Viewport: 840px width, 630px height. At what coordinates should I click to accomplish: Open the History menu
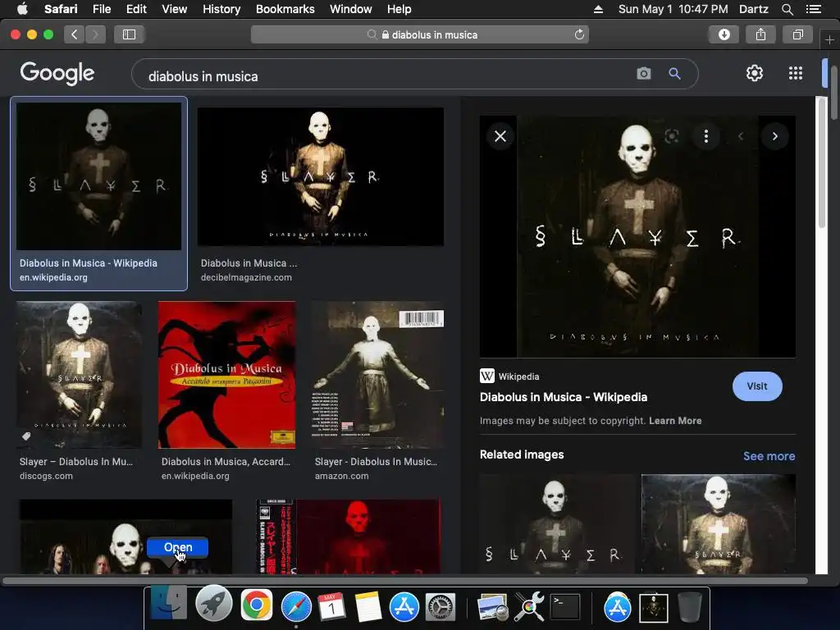(x=221, y=9)
